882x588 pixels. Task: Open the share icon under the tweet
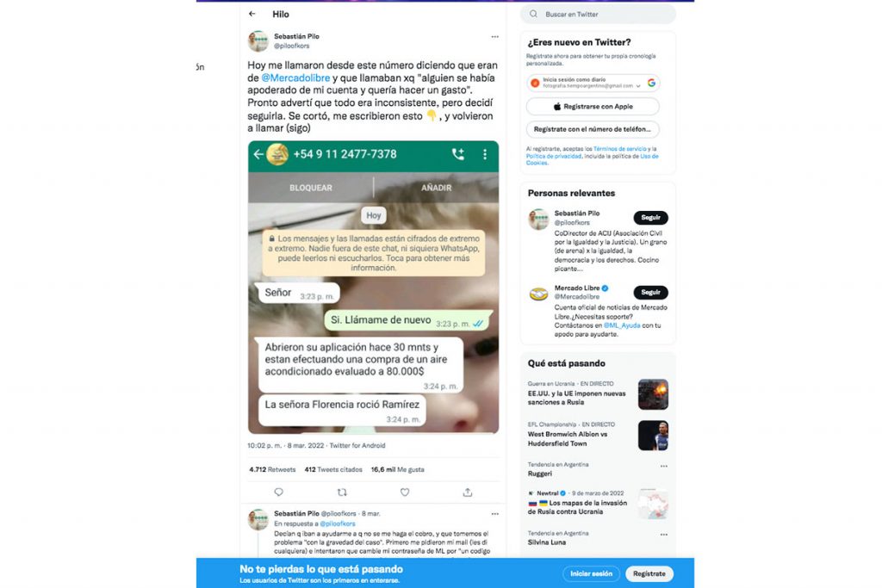(x=468, y=492)
